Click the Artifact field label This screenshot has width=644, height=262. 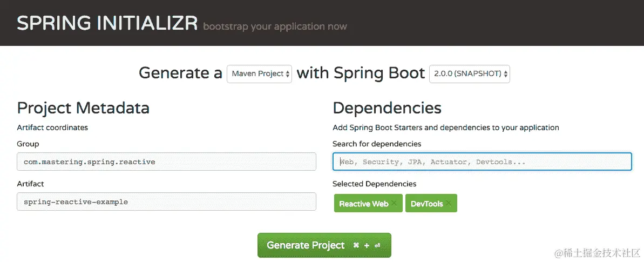click(30, 184)
